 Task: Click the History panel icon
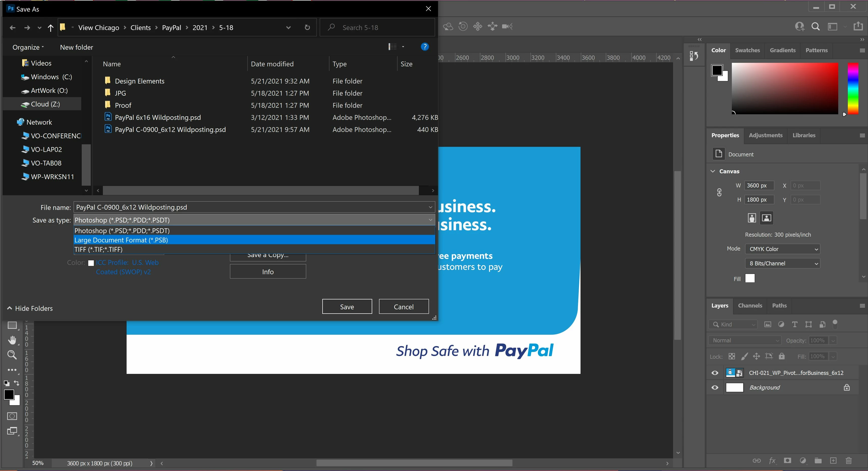click(x=694, y=56)
